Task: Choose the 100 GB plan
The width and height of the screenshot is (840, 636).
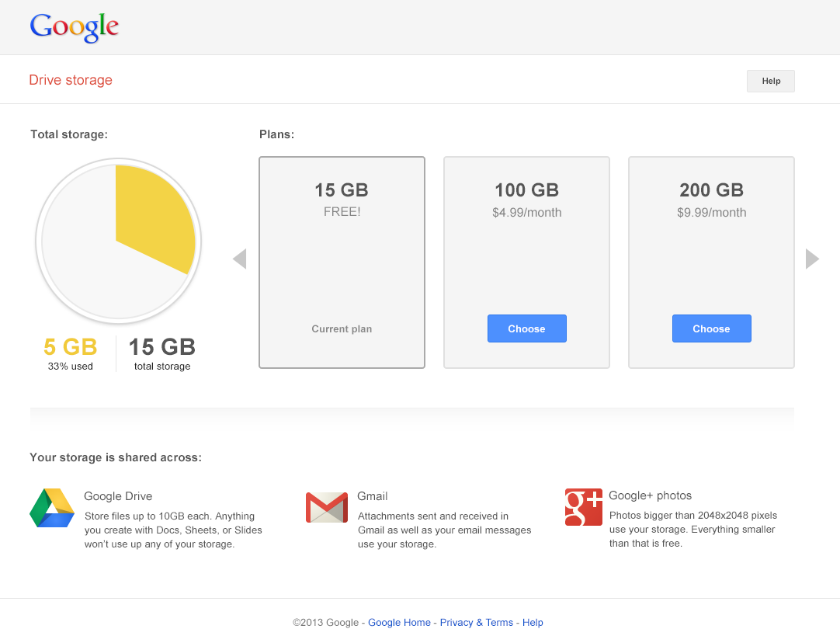Action: 526,328
